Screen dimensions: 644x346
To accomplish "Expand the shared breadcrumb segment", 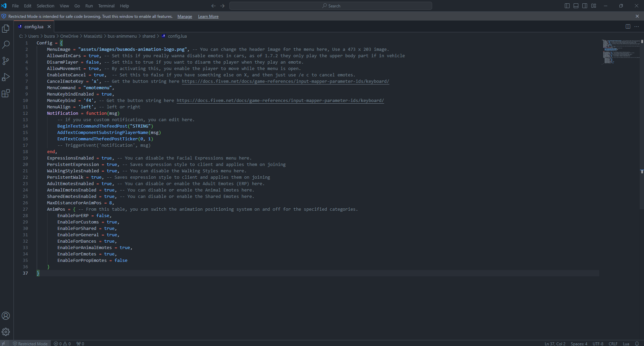I will point(149,36).
